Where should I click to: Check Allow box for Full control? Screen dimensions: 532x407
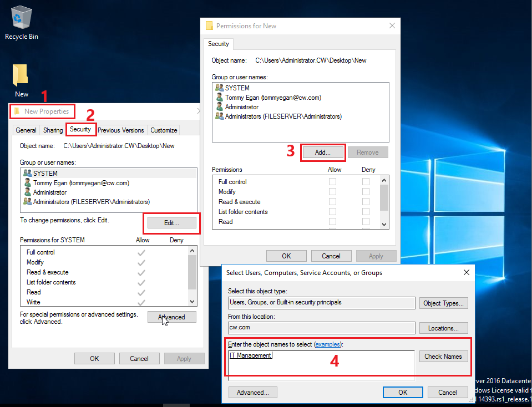tap(332, 182)
